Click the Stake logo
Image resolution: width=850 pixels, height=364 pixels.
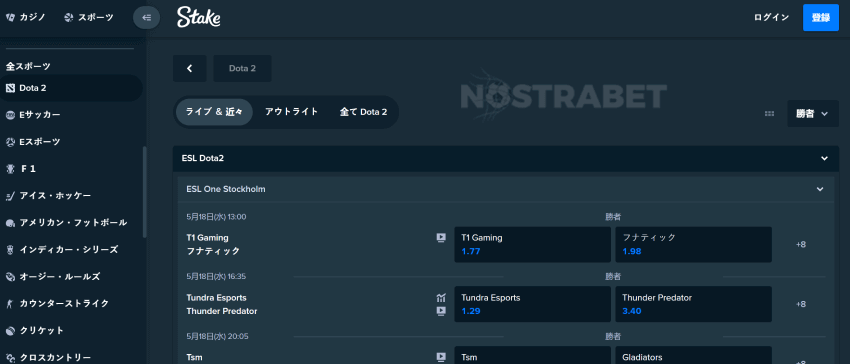click(x=198, y=17)
